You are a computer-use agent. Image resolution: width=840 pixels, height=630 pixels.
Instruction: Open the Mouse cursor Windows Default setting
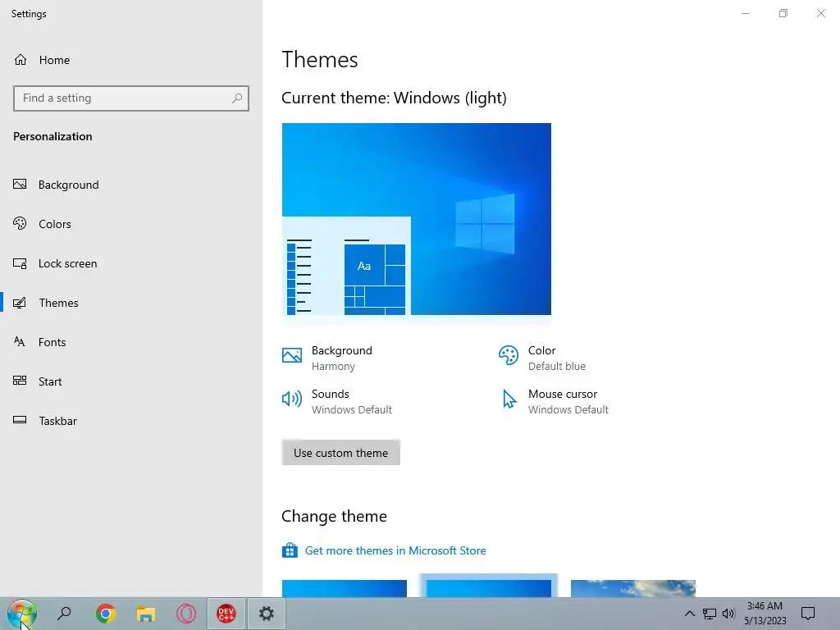(x=557, y=401)
